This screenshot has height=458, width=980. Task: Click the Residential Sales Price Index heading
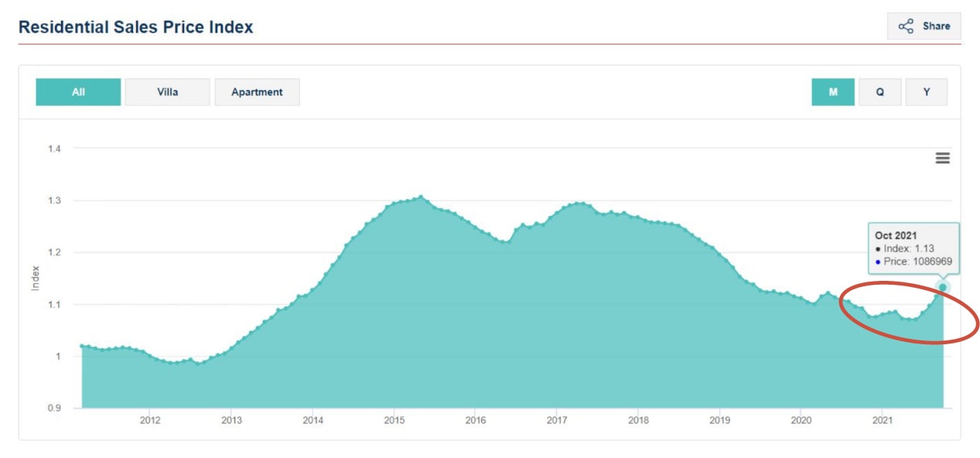click(x=135, y=27)
